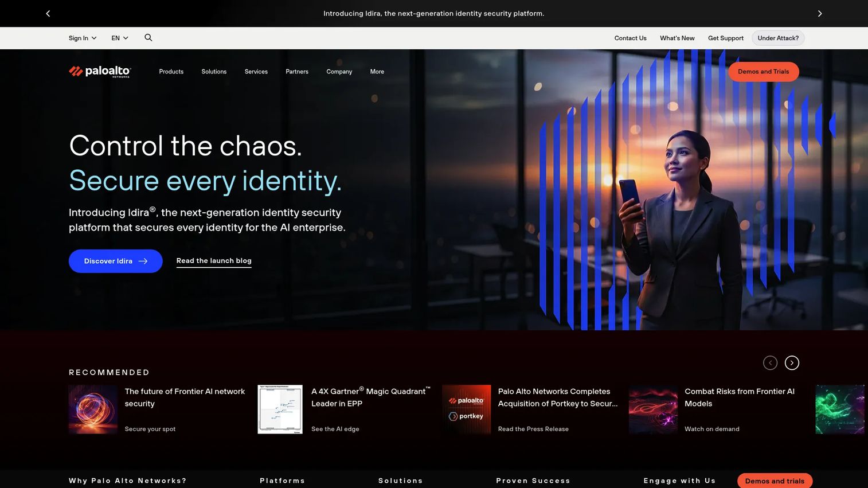The width and height of the screenshot is (868, 488).
Task: Click the Get Support link
Action: (726, 38)
